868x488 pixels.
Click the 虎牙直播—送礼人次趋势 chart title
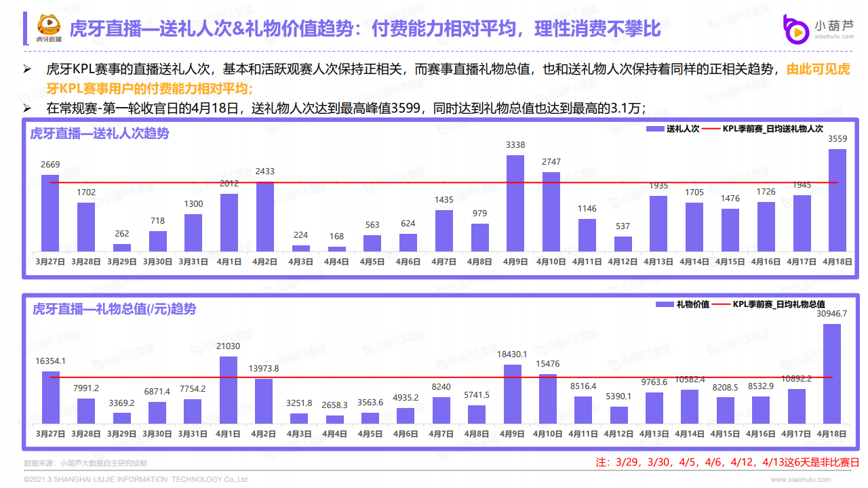click(100, 134)
